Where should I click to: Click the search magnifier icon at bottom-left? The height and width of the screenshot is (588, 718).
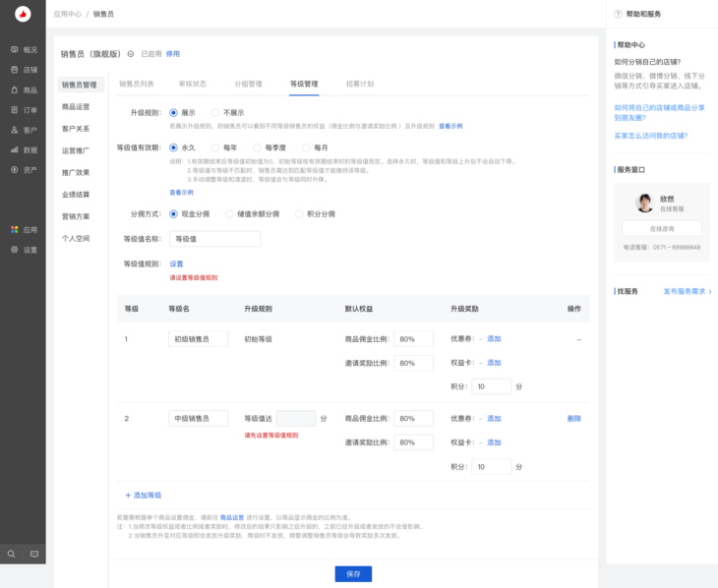click(12, 555)
